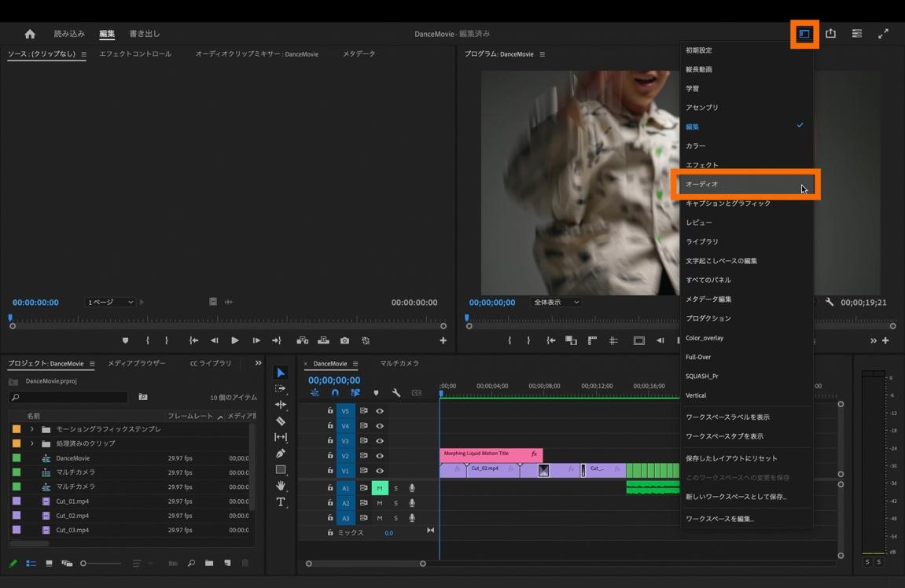Solo audio track A2
Screen dimensions: 905x588
tap(395, 503)
